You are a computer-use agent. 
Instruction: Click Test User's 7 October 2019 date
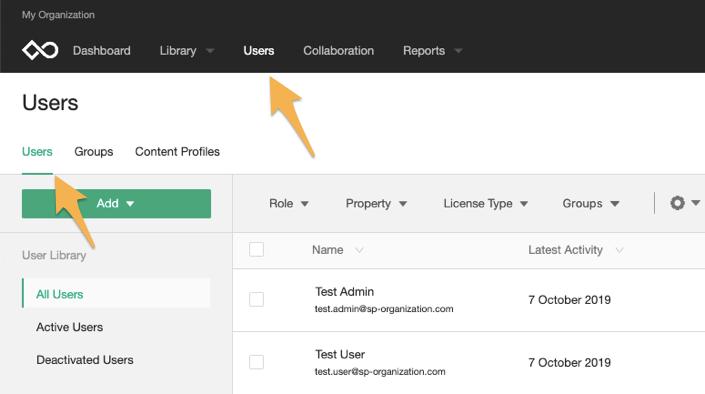pos(570,363)
